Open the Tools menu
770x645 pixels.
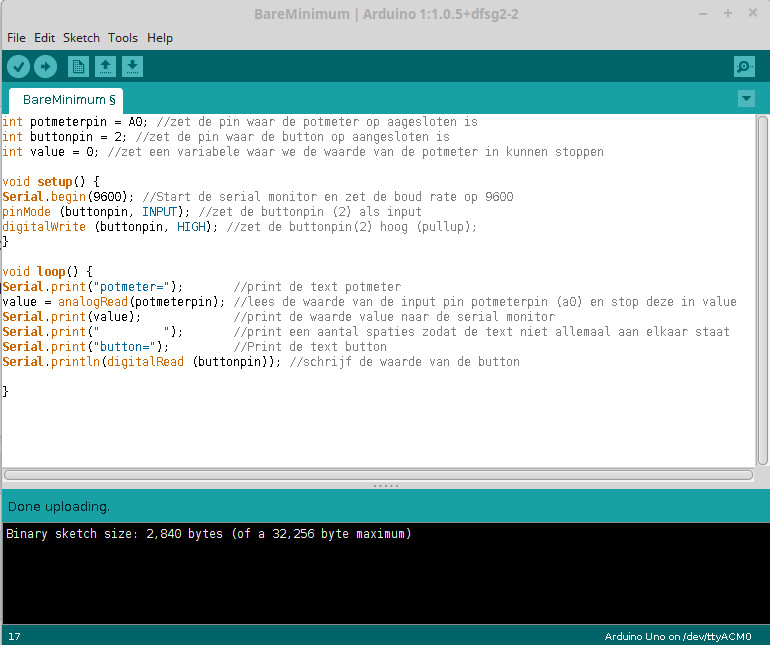tap(123, 38)
